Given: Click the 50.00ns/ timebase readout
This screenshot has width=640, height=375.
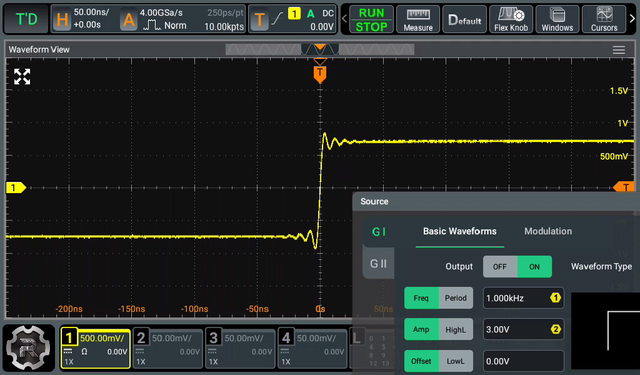Looking at the screenshot, I should [x=91, y=12].
